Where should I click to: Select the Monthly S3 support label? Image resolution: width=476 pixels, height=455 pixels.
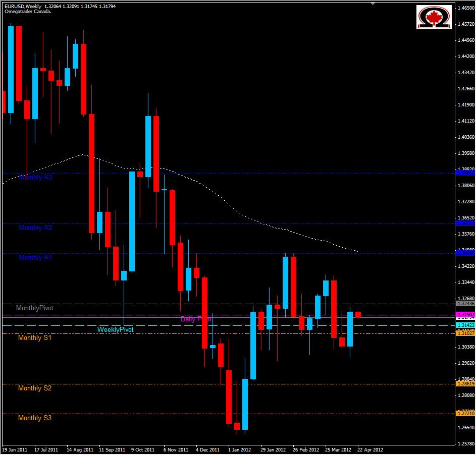pyautogui.click(x=35, y=418)
